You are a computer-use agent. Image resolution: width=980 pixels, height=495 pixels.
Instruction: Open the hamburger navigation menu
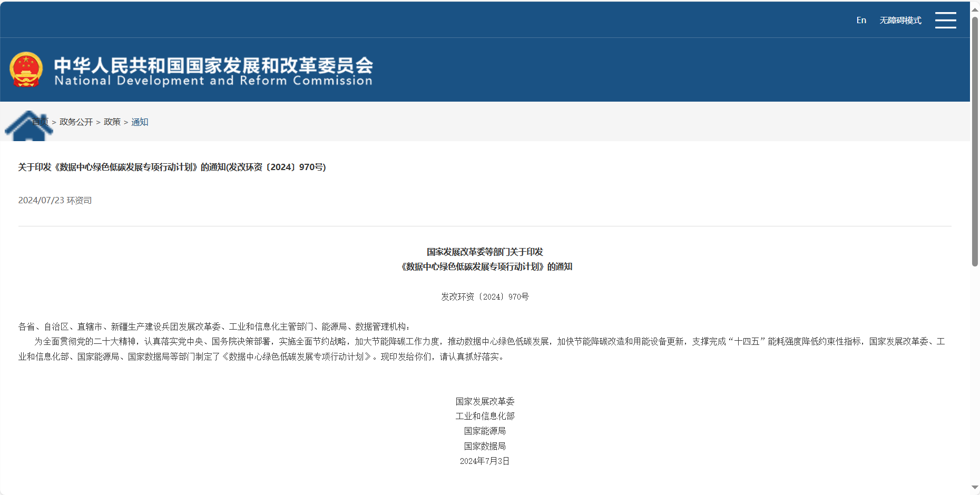(x=945, y=19)
